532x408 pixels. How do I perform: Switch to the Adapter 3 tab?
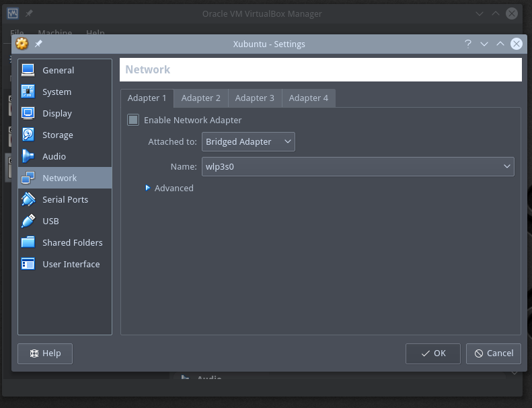point(254,98)
